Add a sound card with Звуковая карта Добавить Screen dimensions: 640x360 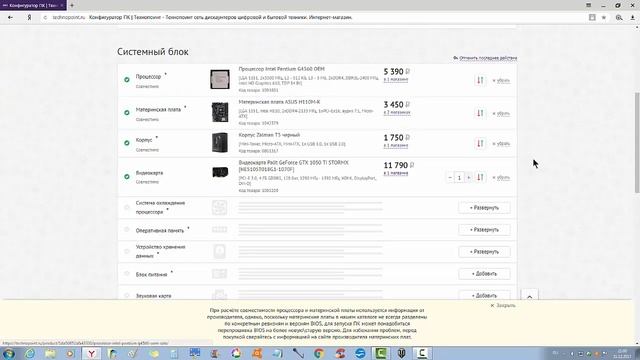coord(484,295)
